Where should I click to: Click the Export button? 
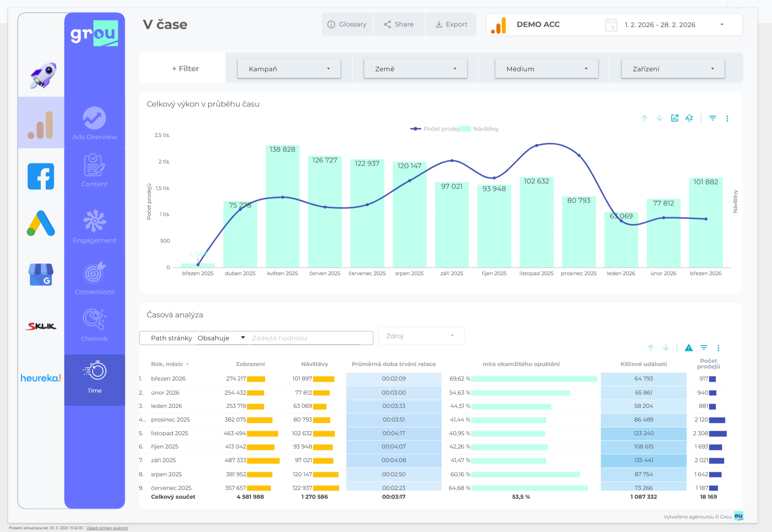[451, 25]
